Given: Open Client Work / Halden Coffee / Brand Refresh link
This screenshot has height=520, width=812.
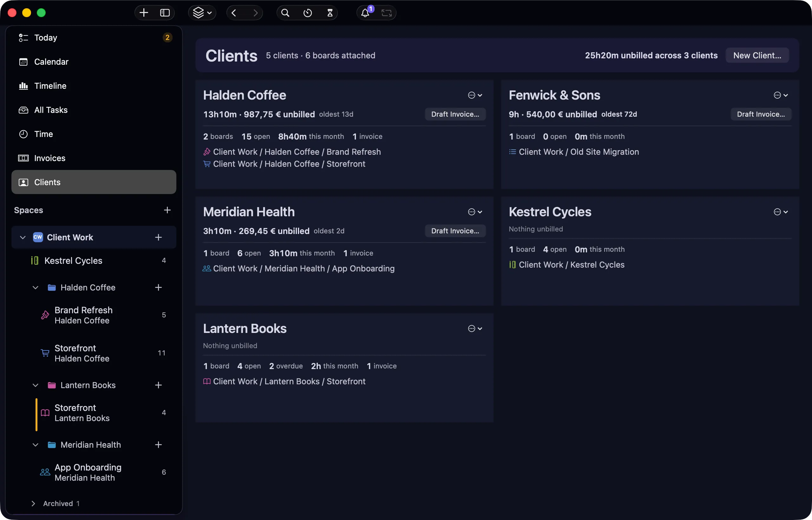Looking at the screenshot, I should click(292, 152).
